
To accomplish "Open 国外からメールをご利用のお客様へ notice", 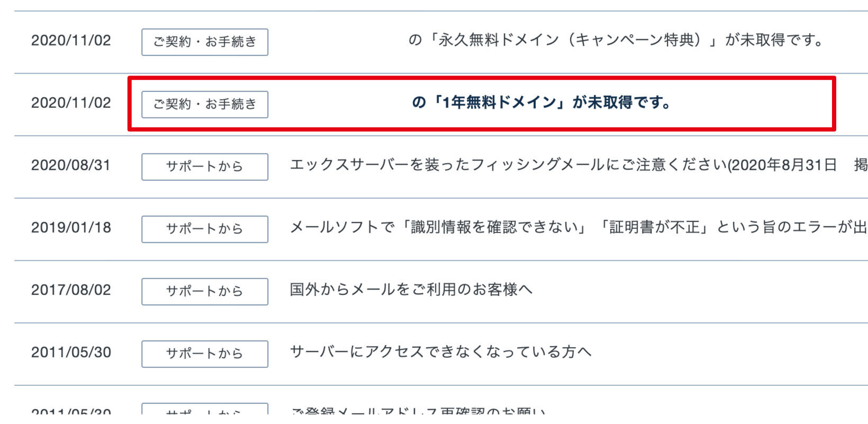I will tap(411, 290).
